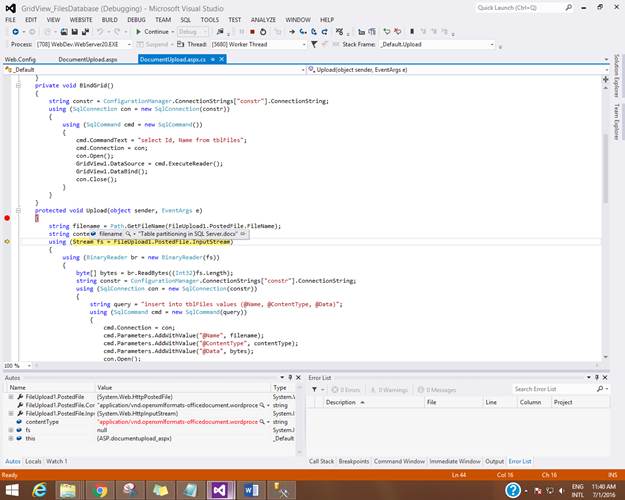Switch to the Locals tab
Viewport: 625px width, 500px height.
(33, 461)
